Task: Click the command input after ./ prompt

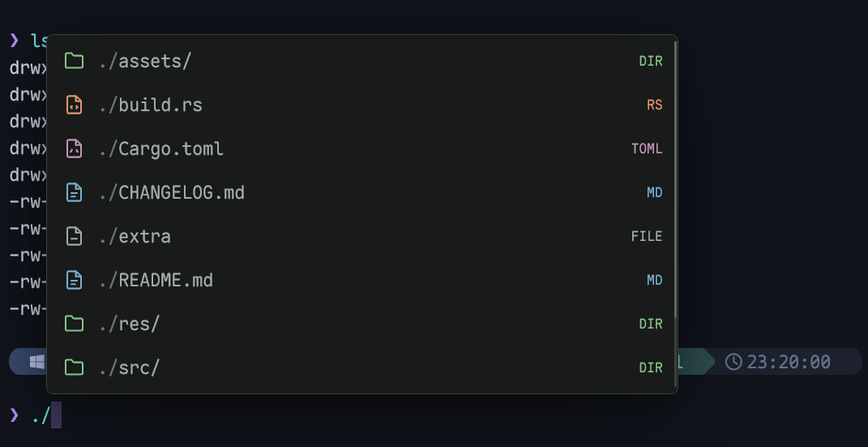Action: [x=56, y=415]
